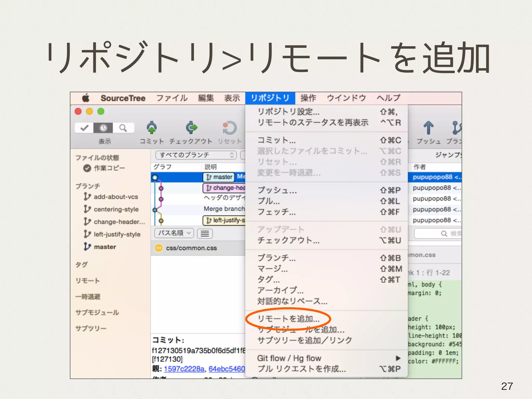Viewport: 532px width, 399px height.
Task: Click the Reset (リセット) toolbar icon
Action: click(229, 128)
